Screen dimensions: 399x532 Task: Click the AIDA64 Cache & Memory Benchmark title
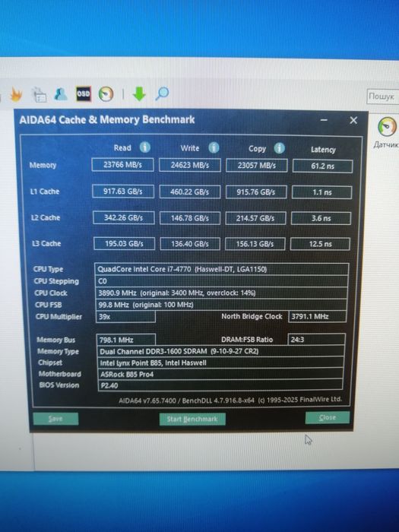coord(107,120)
